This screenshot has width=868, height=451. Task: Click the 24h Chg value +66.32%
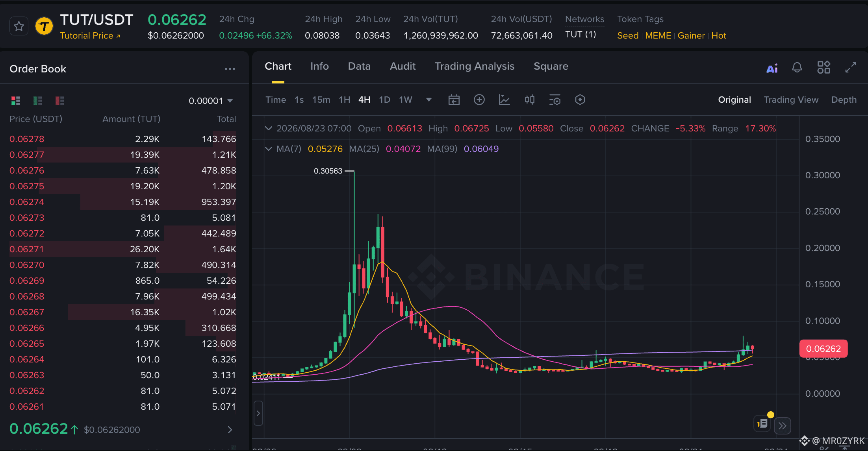click(x=274, y=36)
